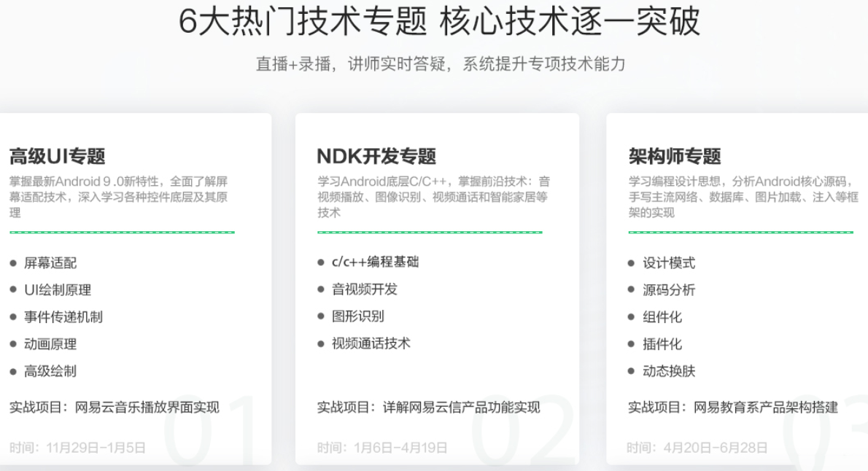Click the 高级UI专题 card title
Image resolution: width=868 pixels, height=471 pixels.
[58, 156]
